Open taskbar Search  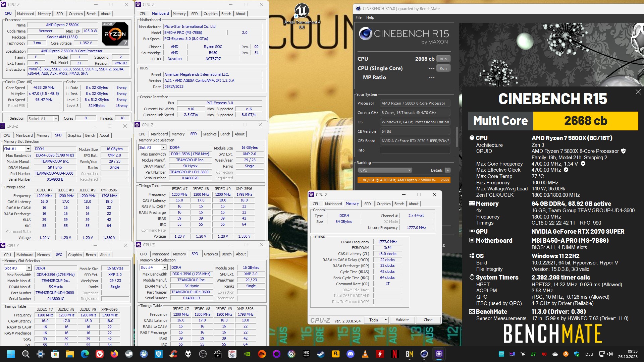point(25,354)
